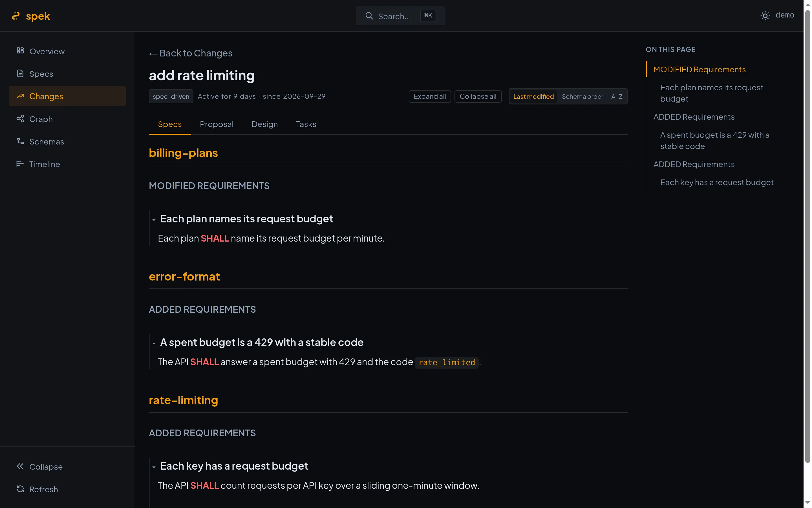Focus the Search input field
The width and height of the screenshot is (812, 508).
[400, 16]
